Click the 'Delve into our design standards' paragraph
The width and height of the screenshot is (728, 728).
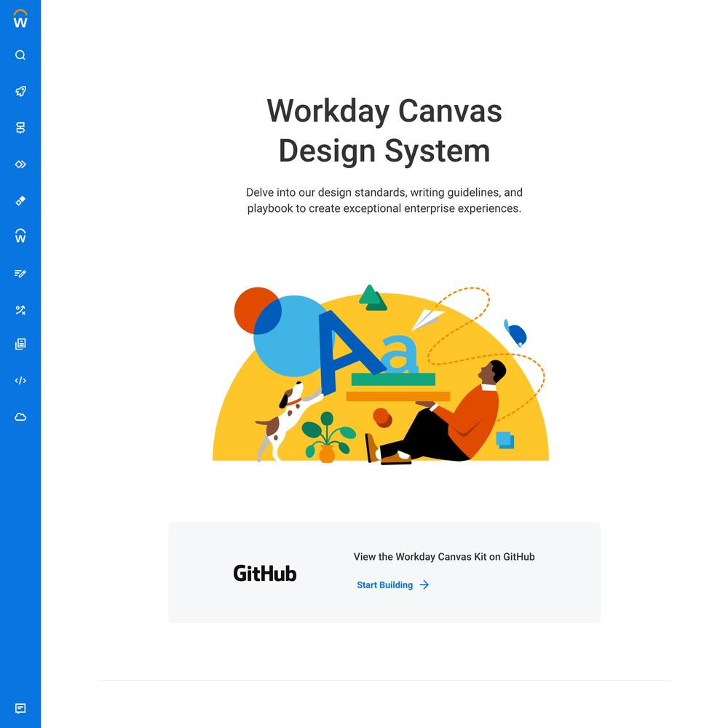click(384, 200)
